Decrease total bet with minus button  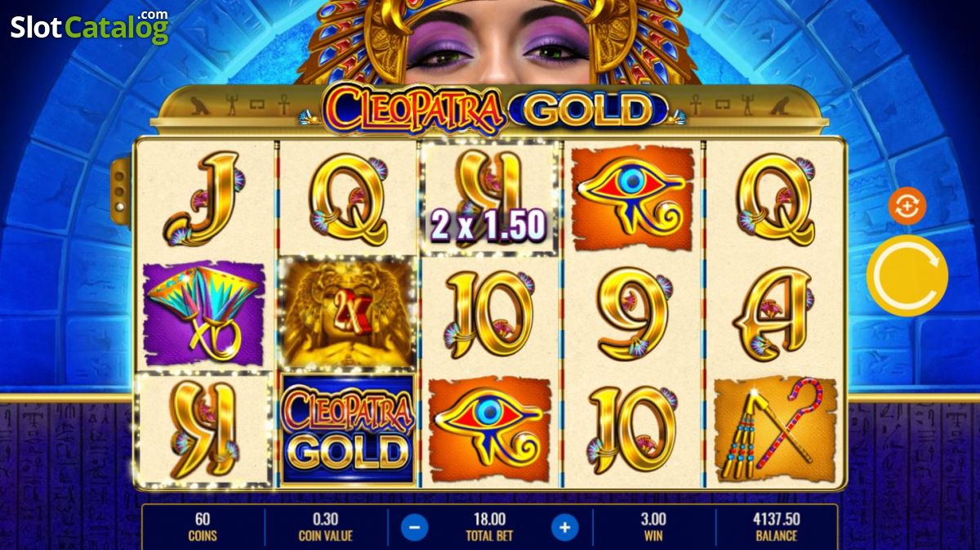414,527
